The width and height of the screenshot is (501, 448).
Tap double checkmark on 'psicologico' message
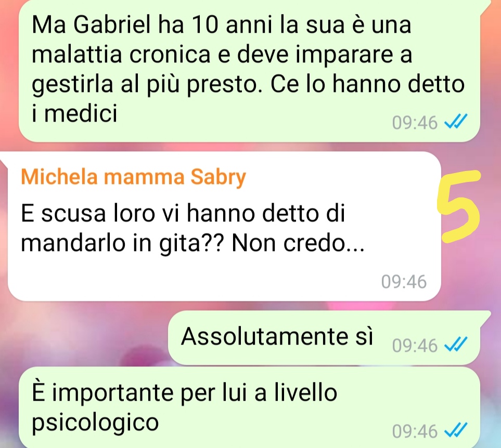[456, 430]
